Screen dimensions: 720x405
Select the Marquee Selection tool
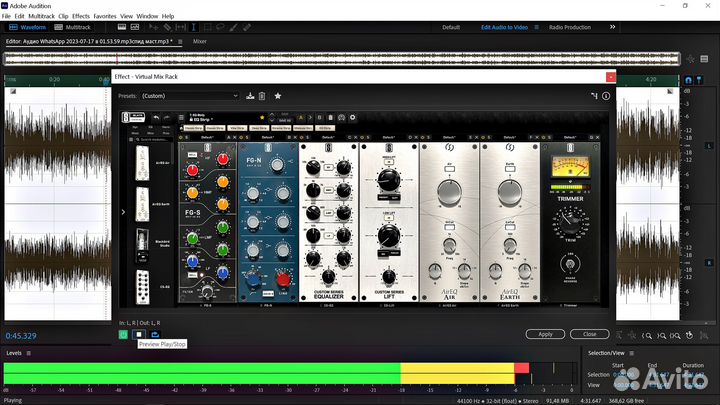tap(207, 28)
